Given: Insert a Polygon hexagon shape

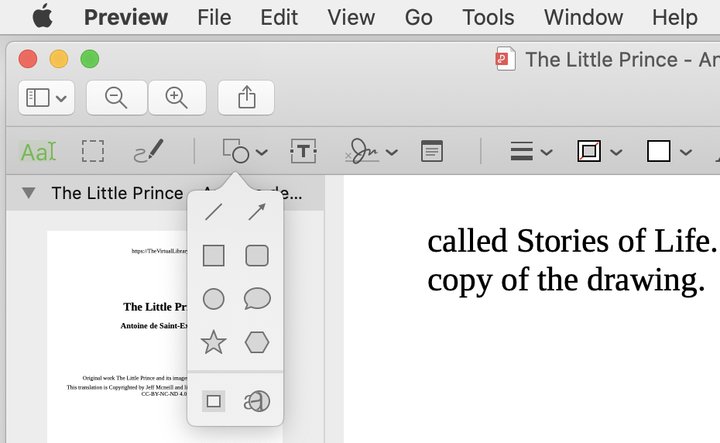Looking at the screenshot, I should click(x=257, y=342).
